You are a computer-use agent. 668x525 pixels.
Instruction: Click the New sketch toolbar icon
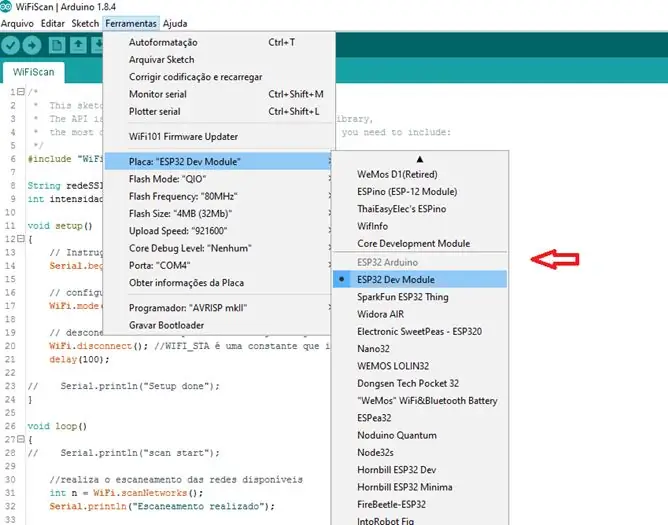[x=57, y=45]
